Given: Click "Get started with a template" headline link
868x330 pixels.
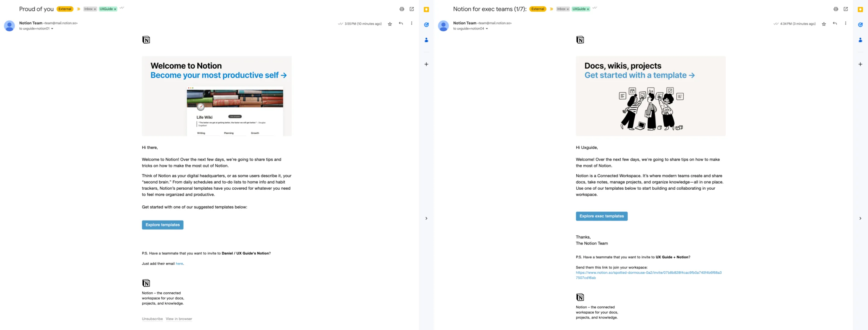Looking at the screenshot, I should 640,76.
